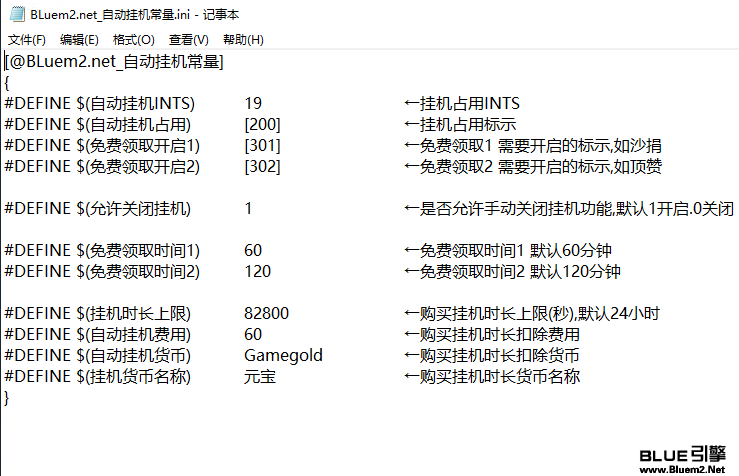739x476 pixels.
Task: Click the value 19
Action: click(x=253, y=103)
